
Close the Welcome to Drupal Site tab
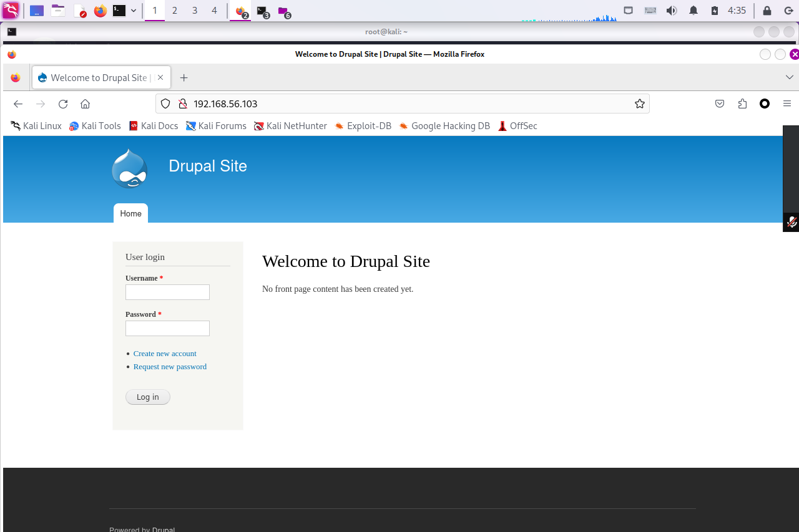(x=160, y=77)
